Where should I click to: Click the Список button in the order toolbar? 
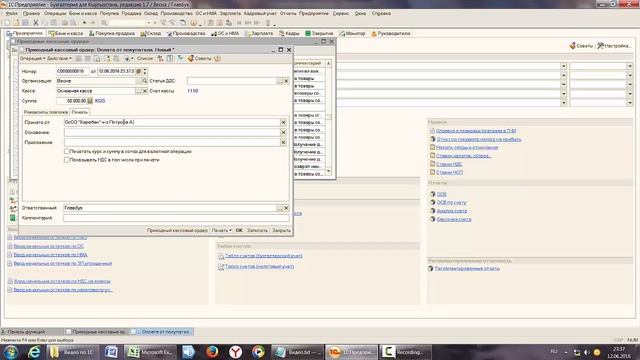144,58
